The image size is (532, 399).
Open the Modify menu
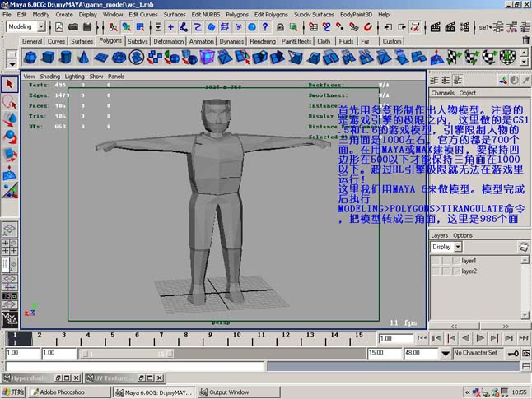coord(41,15)
